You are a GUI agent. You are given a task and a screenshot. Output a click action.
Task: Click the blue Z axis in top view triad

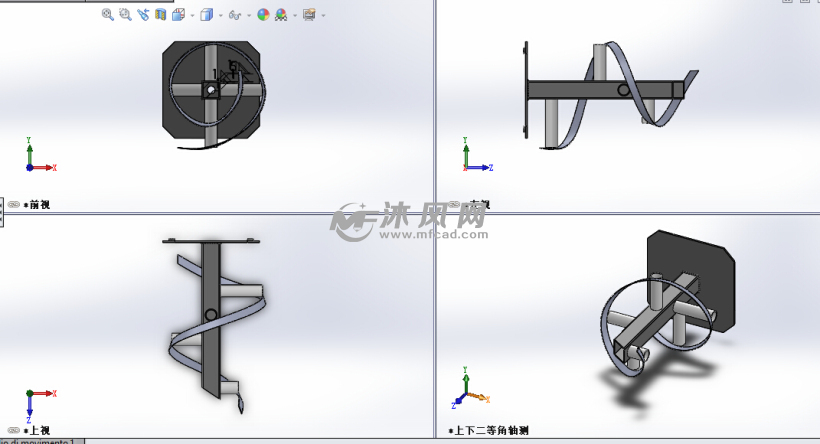tap(29, 408)
